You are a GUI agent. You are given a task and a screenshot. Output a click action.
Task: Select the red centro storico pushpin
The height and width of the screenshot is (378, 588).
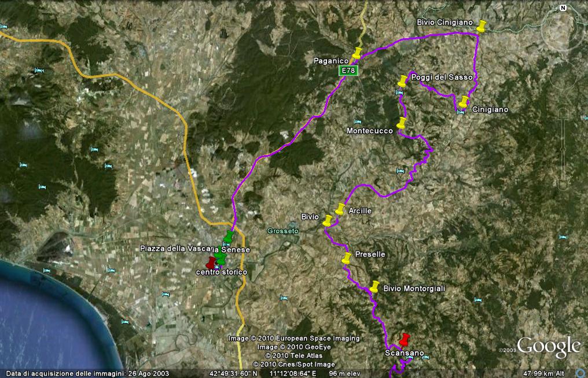211,263
